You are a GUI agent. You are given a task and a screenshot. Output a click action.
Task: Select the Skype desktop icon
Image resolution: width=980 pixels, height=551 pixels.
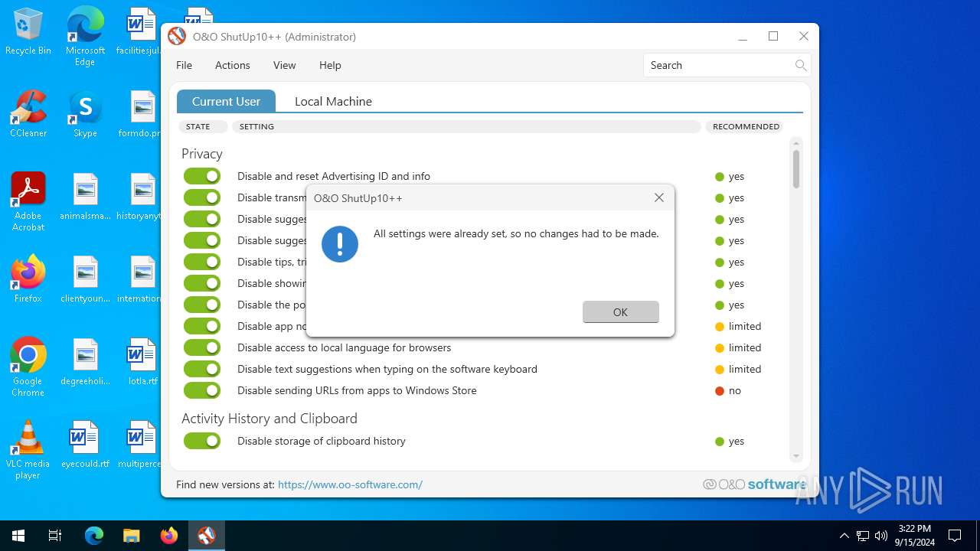coord(85,115)
